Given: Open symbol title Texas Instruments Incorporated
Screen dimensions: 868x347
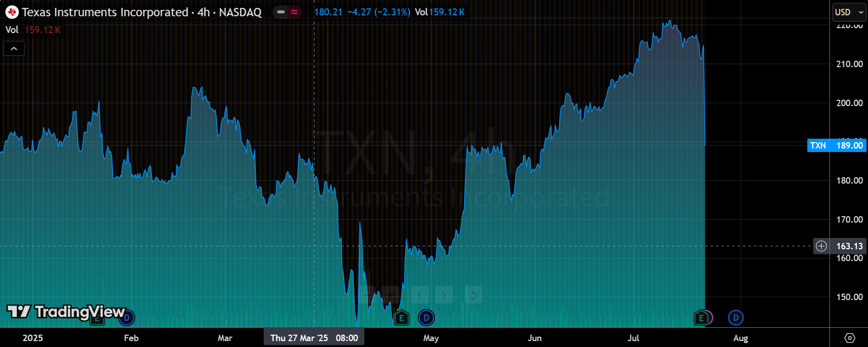Looking at the screenshot, I should (105, 12).
